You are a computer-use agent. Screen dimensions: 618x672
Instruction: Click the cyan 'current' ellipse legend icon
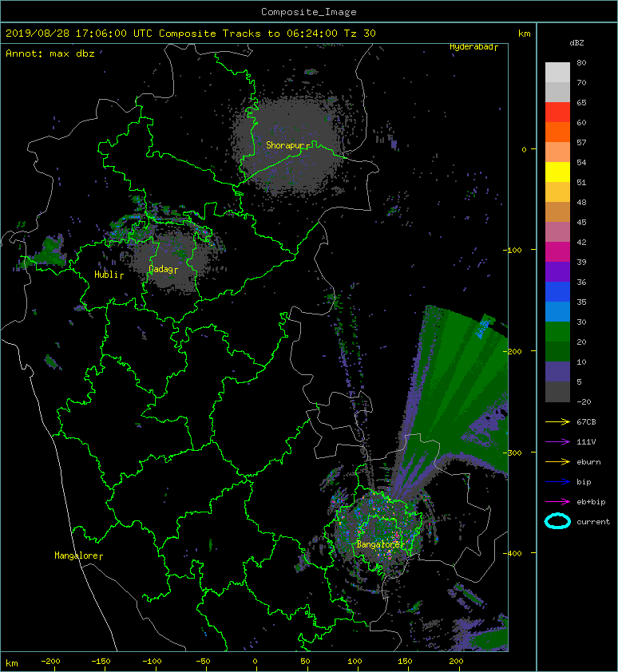(557, 521)
